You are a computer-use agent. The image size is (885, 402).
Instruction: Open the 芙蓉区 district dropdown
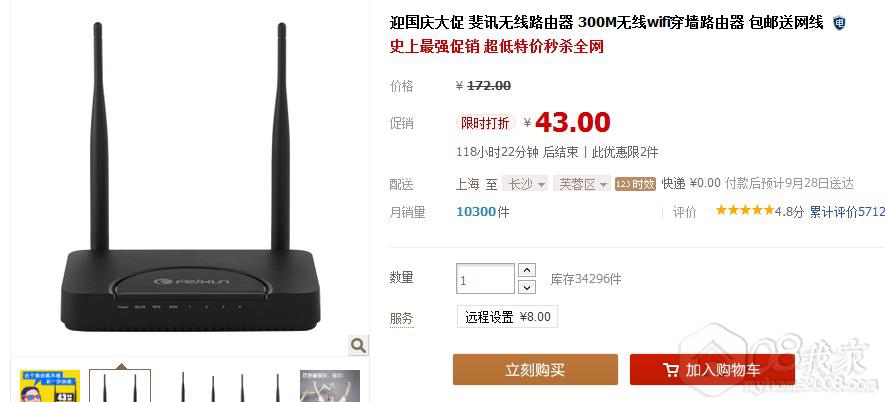click(582, 184)
